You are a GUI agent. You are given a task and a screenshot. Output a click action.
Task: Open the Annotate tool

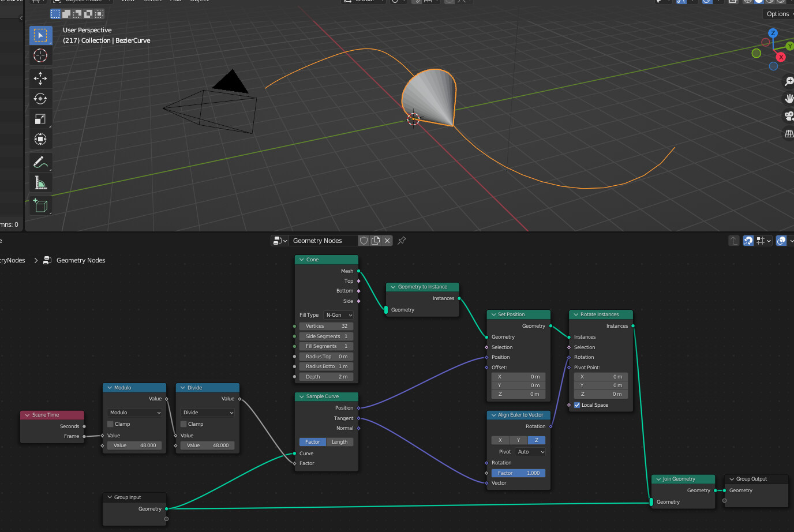tap(41, 162)
